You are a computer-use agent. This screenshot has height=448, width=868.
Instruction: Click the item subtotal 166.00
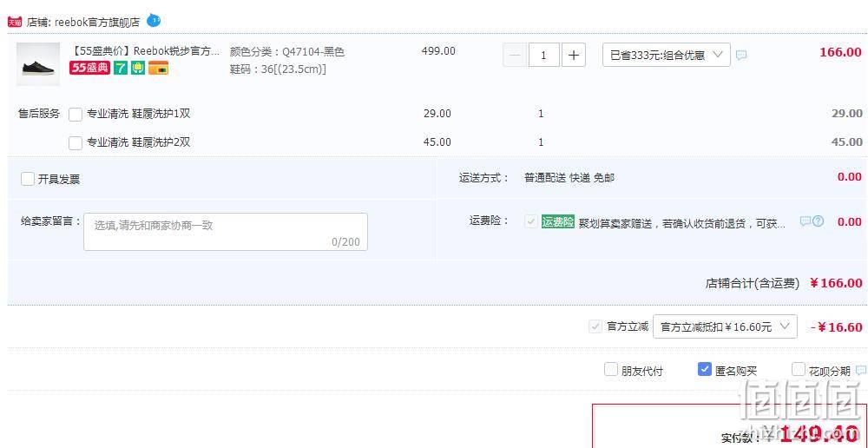(x=840, y=52)
